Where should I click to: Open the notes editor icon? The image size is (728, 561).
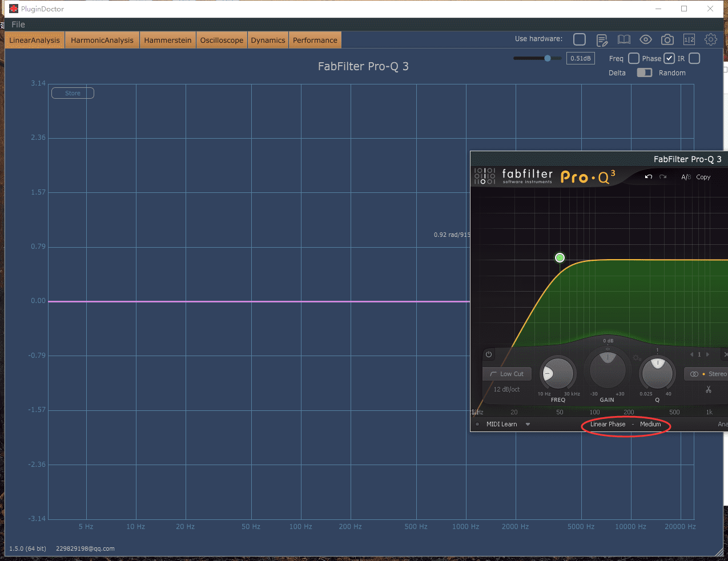point(602,40)
